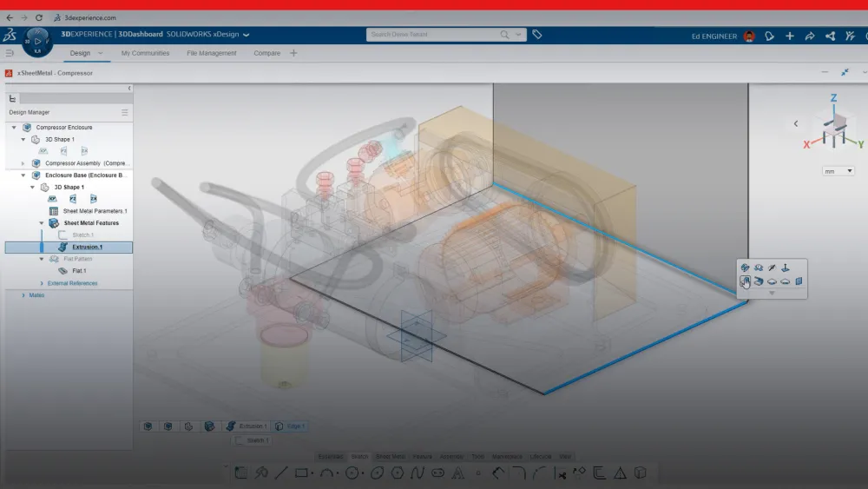Open the 3DEXPERIENCE compass
The image size is (868, 489).
(37, 42)
